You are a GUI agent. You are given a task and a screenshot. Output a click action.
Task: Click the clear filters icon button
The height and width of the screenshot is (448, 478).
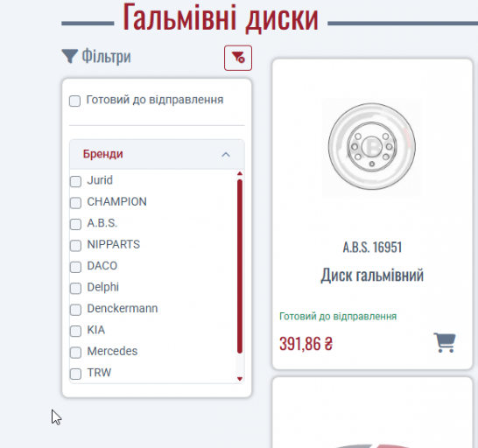coord(238,58)
